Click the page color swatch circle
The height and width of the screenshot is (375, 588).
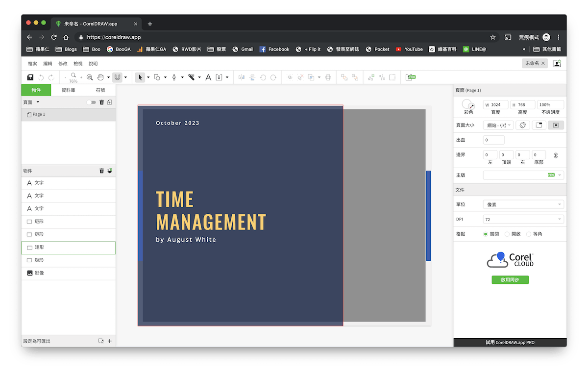pos(467,104)
